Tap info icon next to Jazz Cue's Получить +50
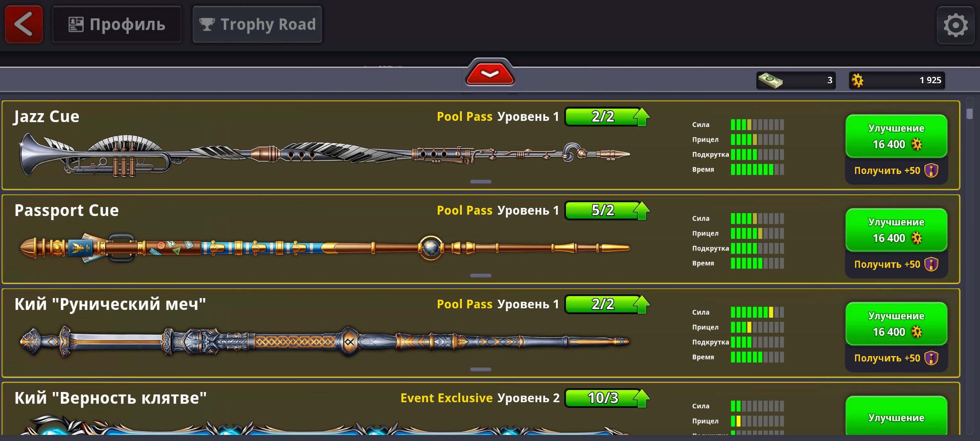Image resolution: width=980 pixels, height=441 pixels. (931, 170)
